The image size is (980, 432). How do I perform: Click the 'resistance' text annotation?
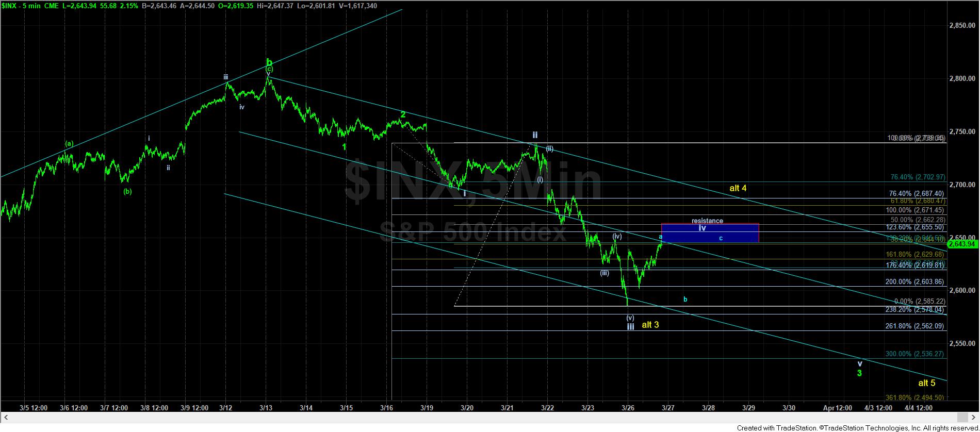coord(707,221)
